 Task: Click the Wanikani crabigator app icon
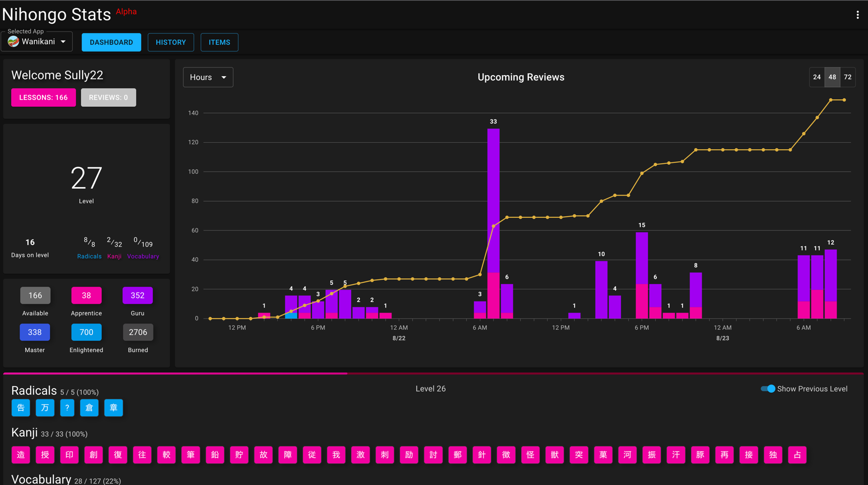[14, 42]
